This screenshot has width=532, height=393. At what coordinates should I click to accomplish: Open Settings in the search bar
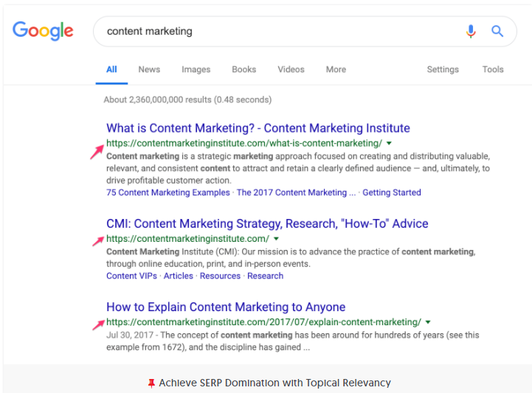pyautogui.click(x=443, y=69)
